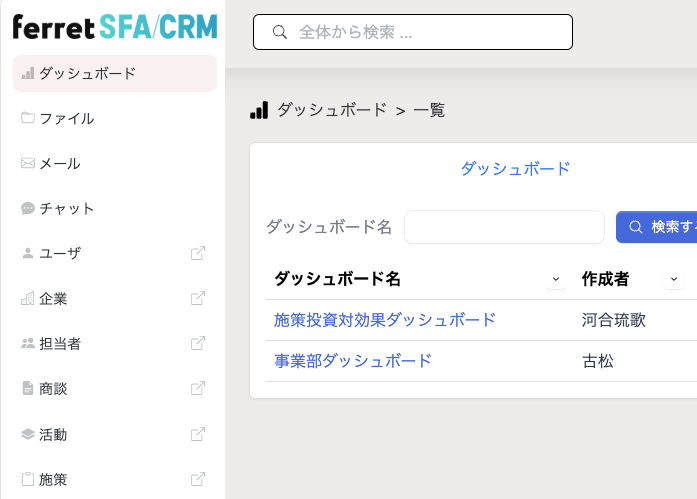Click the breadcrumb bar-chart icon
Image resolution: width=697 pixels, height=499 pixels.
259,110
